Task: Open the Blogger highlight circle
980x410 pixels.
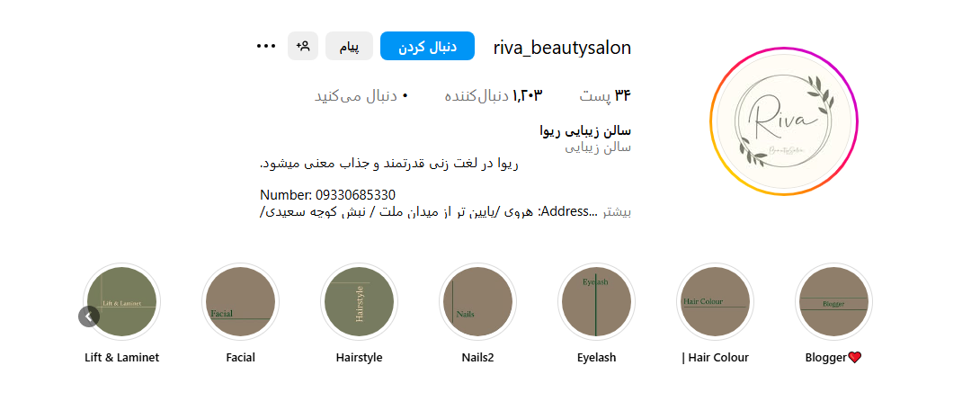Action: coord(833,301)
